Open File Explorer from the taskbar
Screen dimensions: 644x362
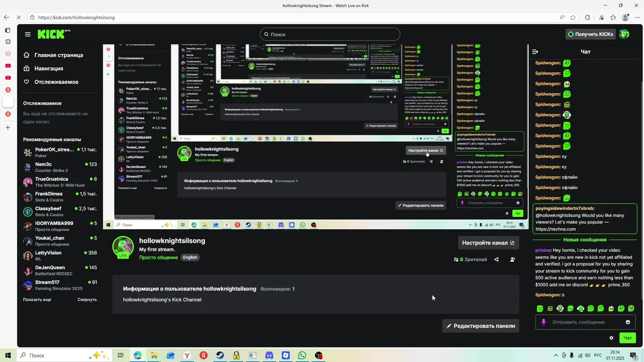pyautogui.click(x=154, y=355)
